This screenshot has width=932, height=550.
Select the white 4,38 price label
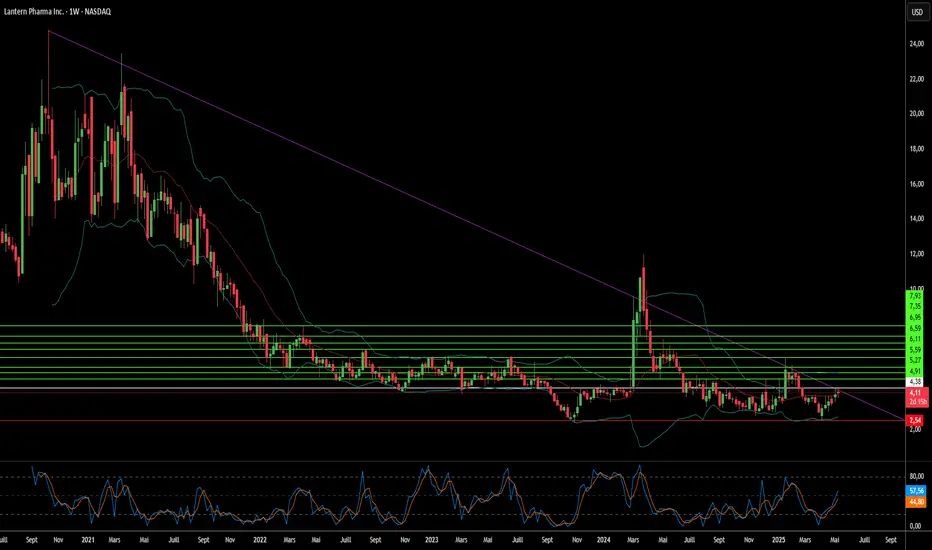[914, 382]
